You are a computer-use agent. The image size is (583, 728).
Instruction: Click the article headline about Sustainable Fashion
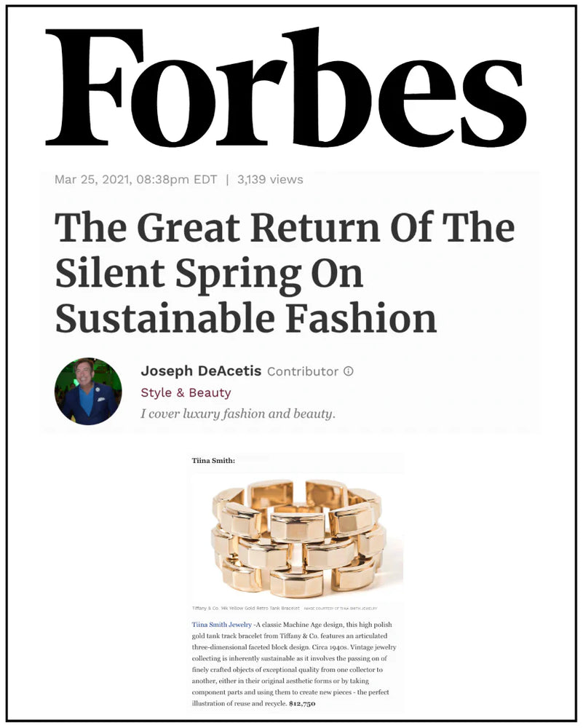point(285,273)
